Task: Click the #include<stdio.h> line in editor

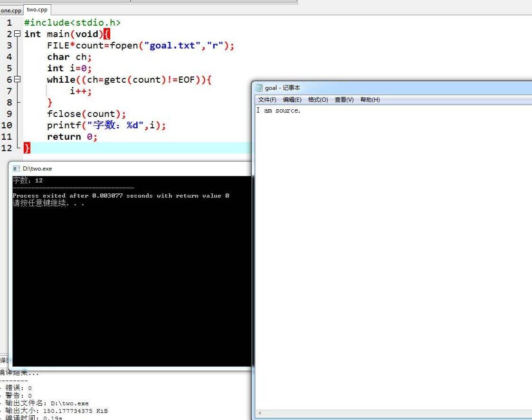Action: pos(72,23)
